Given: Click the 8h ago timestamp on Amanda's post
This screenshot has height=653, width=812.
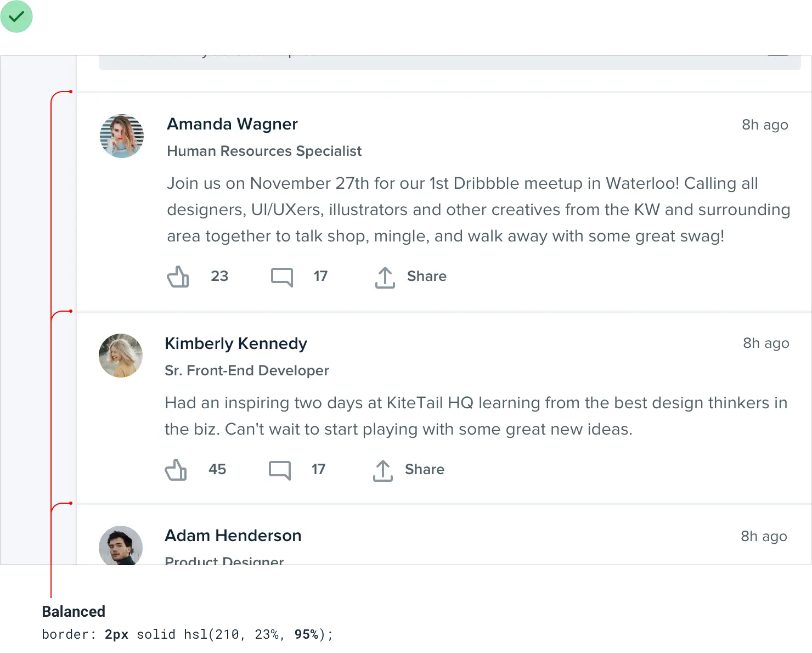Looking at the screenshot, I should 765,125.
